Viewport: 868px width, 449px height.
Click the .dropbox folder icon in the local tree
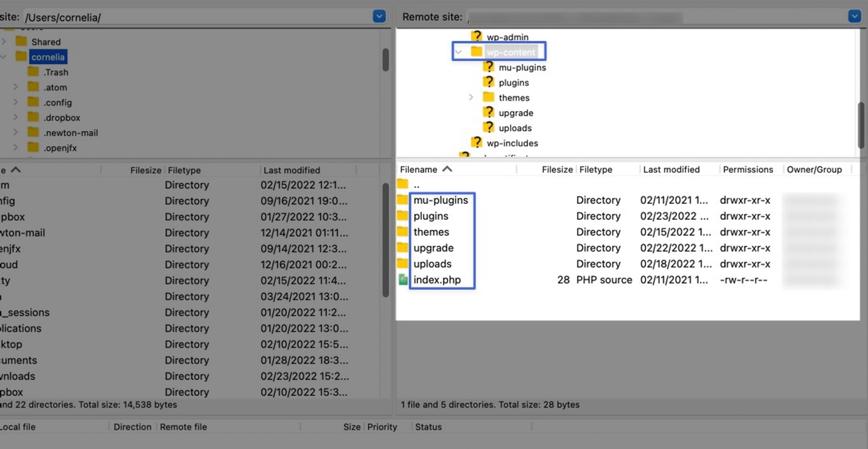click(34, 117)
